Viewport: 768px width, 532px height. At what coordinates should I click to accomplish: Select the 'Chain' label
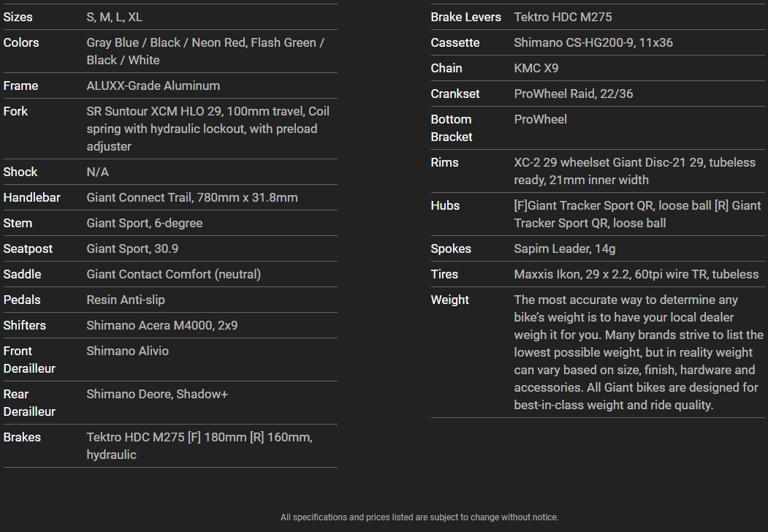coord(446,68)
